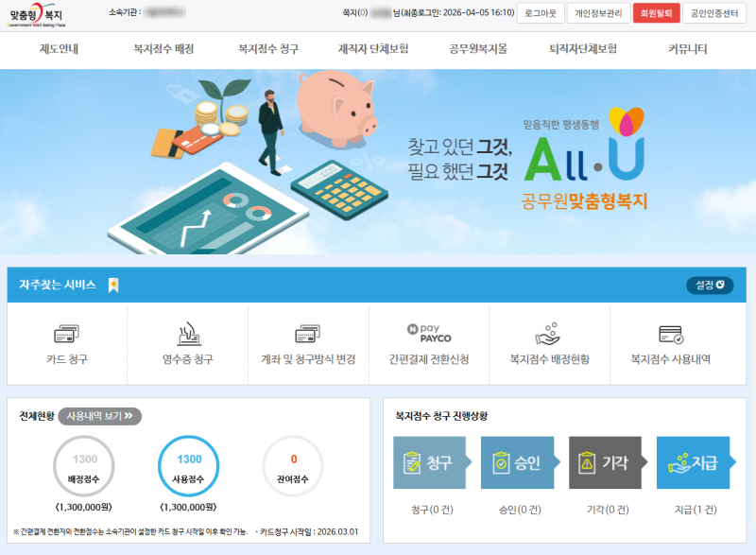Click the 전체현황 heading

coord(37,416)
